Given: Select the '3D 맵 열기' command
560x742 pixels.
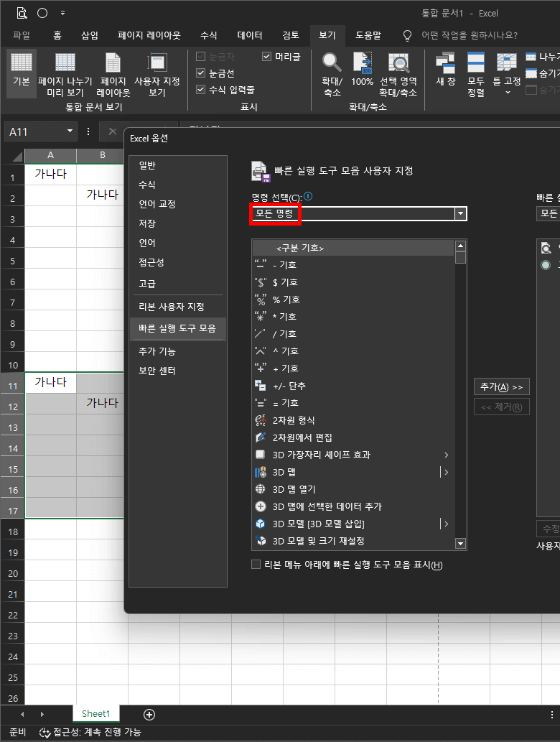Looking at the screenshot, I should (x=353, y=489).
